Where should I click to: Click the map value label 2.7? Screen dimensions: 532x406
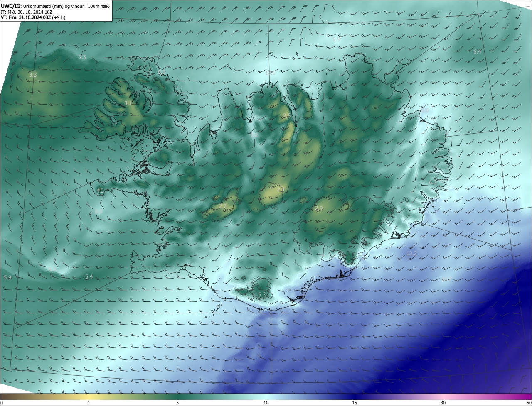223,206
